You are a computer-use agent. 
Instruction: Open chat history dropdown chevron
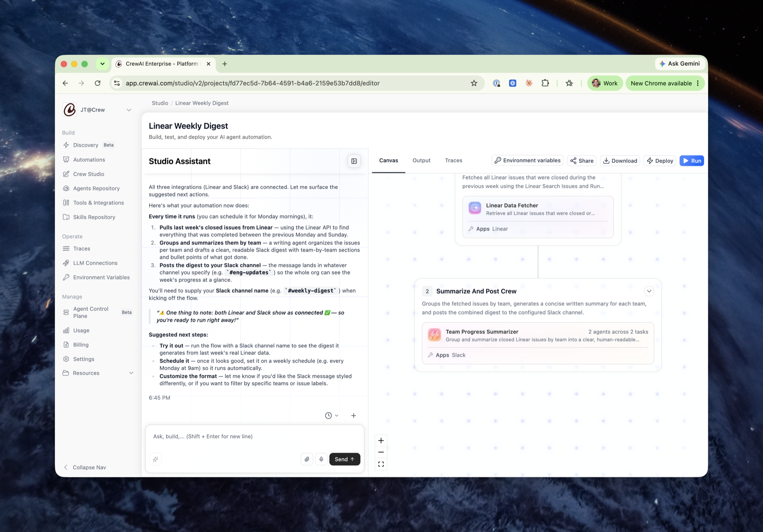tap(336, 416)
